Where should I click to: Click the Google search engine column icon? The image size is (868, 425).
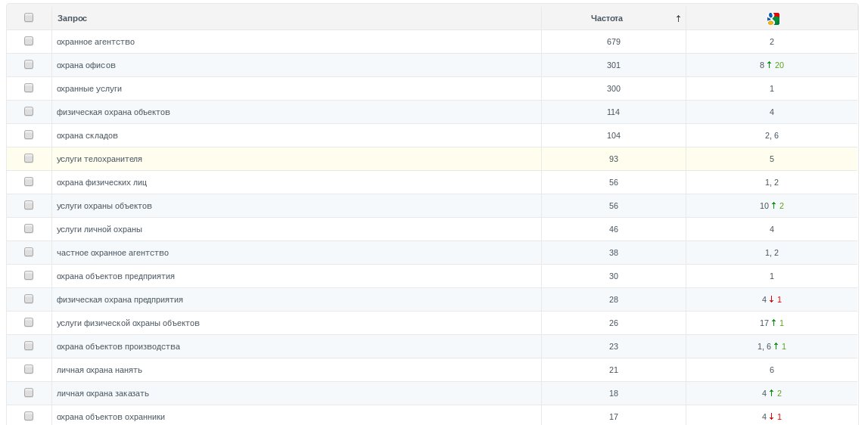point(772,18)
